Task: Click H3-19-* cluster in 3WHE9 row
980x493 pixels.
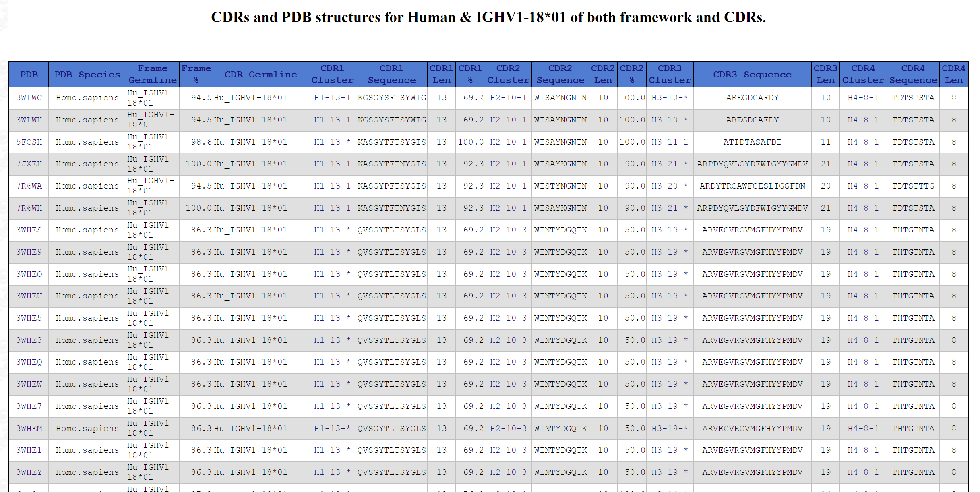Action: tap(670, 252)
